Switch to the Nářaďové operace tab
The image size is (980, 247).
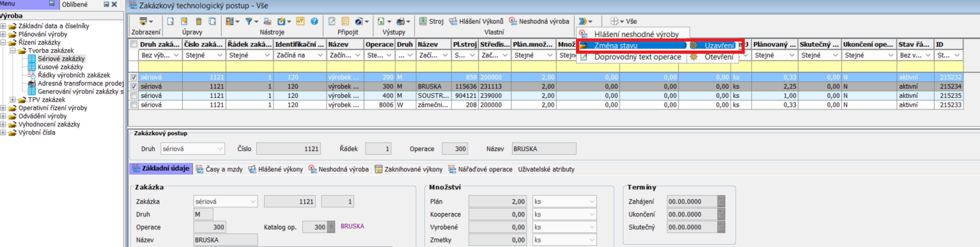[480, 170]
